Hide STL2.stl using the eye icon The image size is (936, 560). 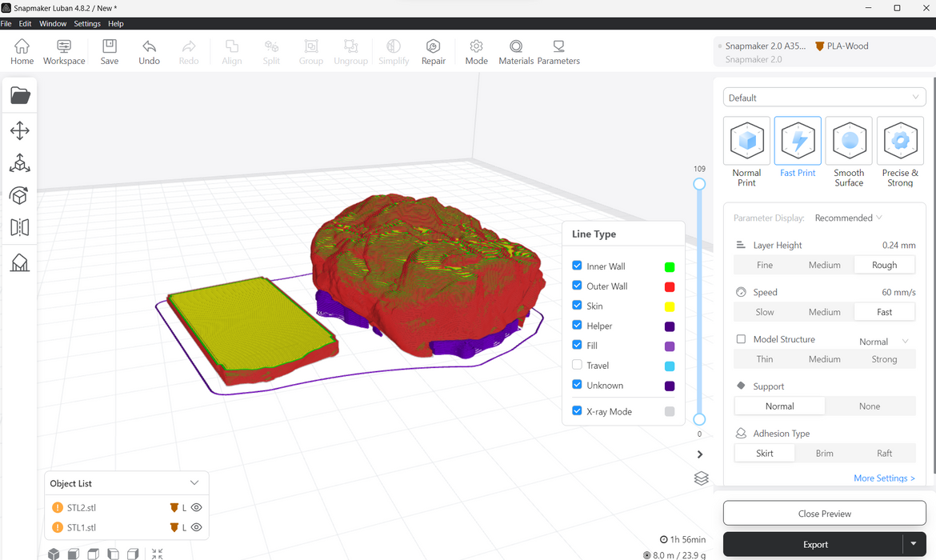[197, 507]
